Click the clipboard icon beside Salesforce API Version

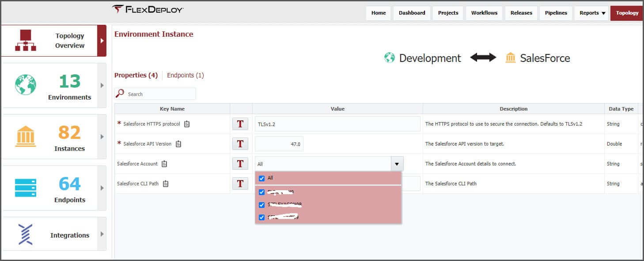click(x=178, y=144)
